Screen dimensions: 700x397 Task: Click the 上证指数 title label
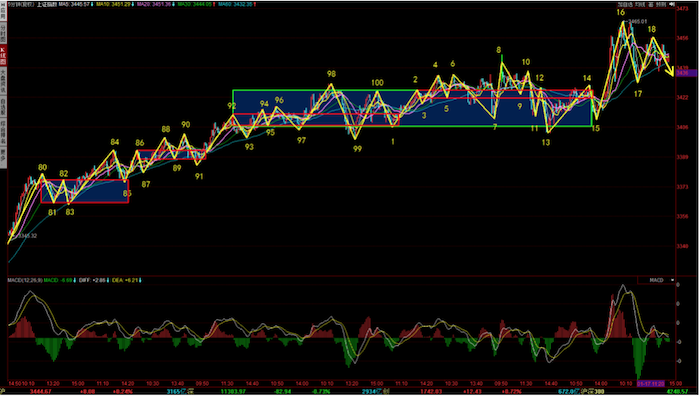click(x=47, y=4)
